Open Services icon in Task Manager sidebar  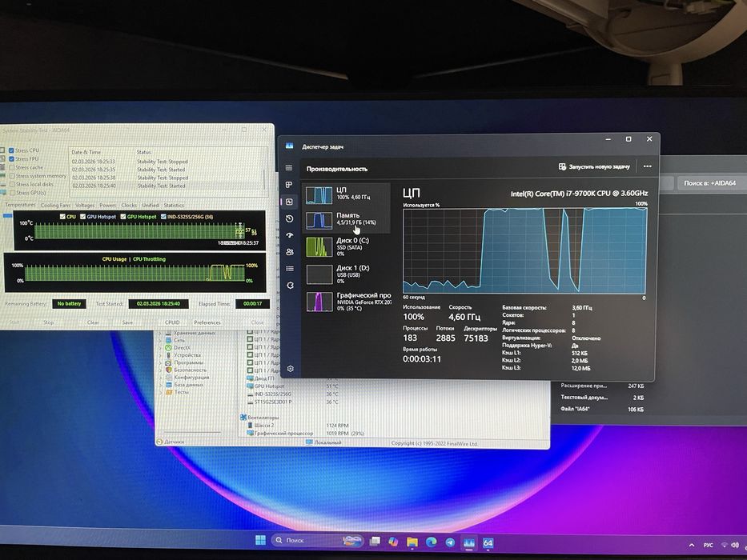[290, 286]
